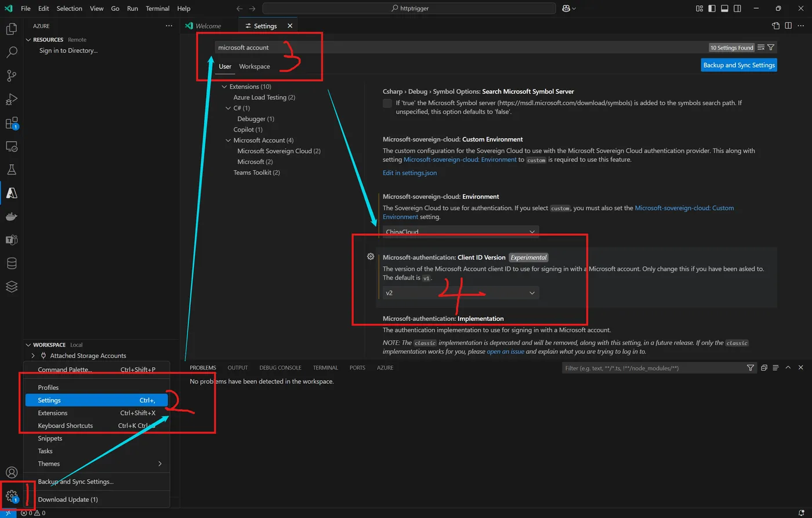This screenshot has width=812, height=518.
Task: Switch to the OUTPUT panel tab
Action: [238, 368]
